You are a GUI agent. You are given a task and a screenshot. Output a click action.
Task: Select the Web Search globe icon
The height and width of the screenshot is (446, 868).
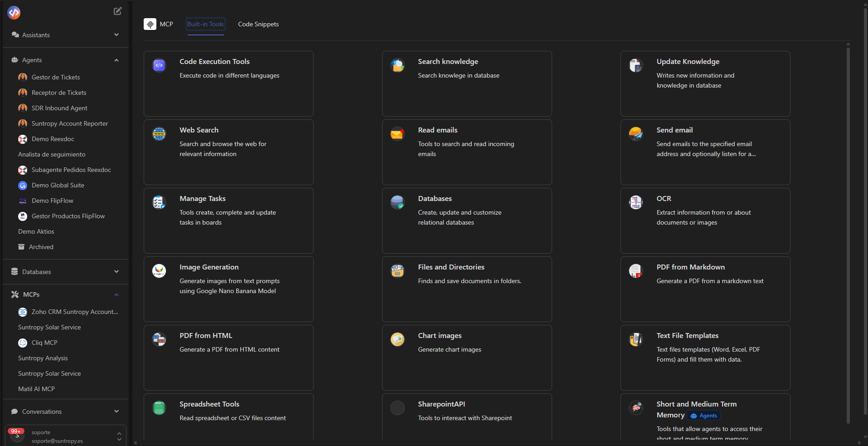[x=159, y=133]
